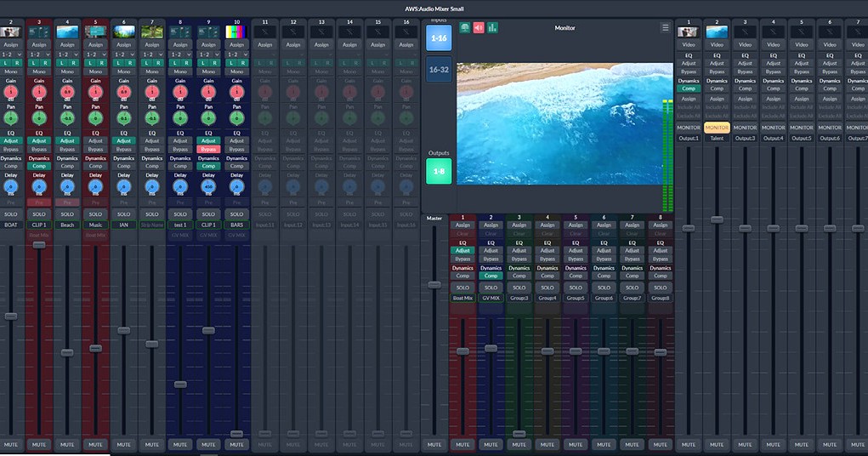Click the Pan knob on input channel 4

pyautogui.click(x=67, y=118)
